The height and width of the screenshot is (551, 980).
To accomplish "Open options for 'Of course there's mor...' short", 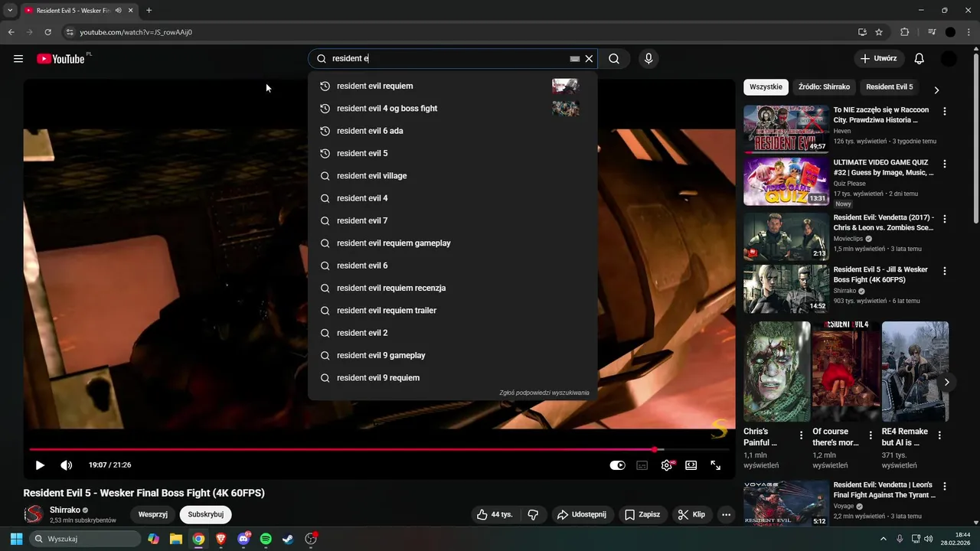I will tap(871, 435).
